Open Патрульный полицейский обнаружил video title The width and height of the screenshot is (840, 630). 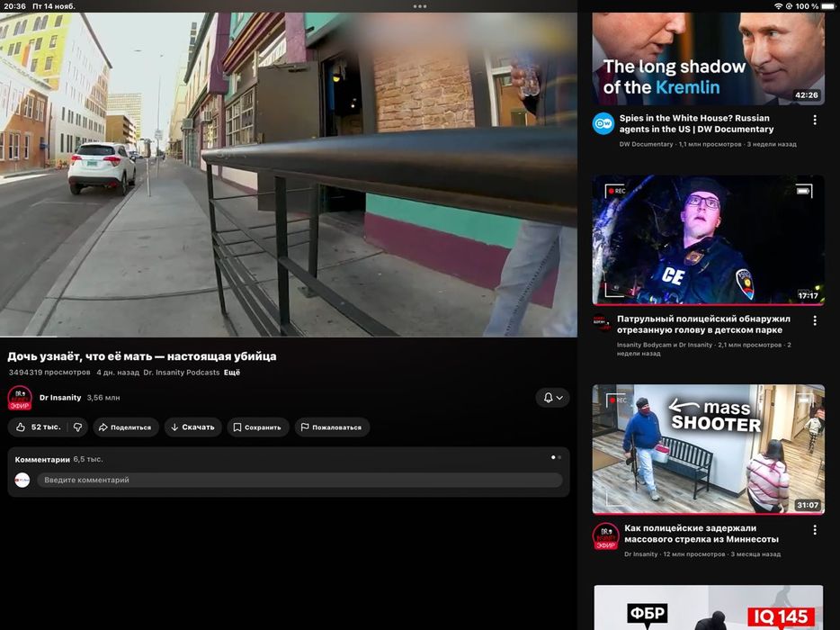pos(703,324)
